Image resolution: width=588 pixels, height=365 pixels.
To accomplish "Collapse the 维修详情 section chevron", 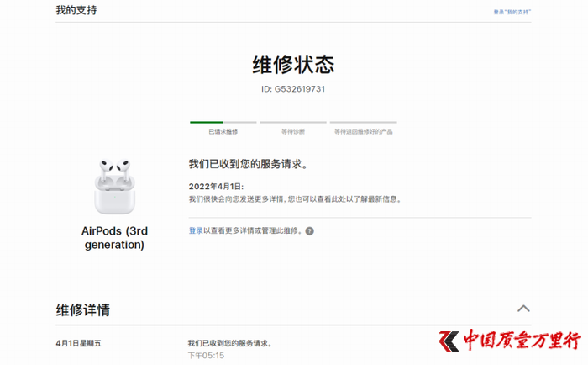I will tap(523, 309).
